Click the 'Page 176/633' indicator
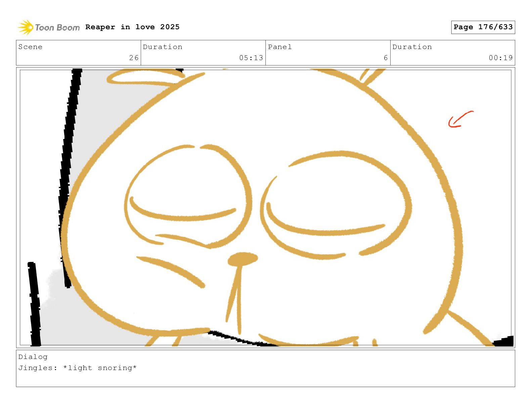The height and width of the screenshot is (411, 532). tap(483, 27)
